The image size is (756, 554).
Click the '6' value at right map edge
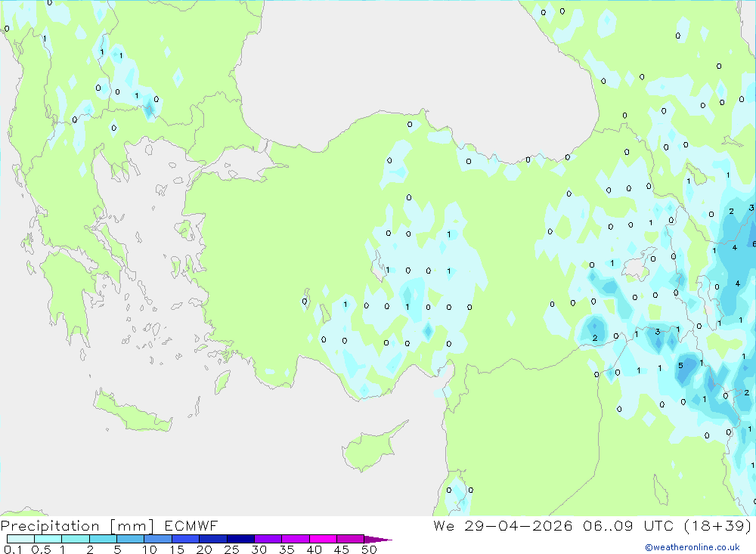(754, 244)
